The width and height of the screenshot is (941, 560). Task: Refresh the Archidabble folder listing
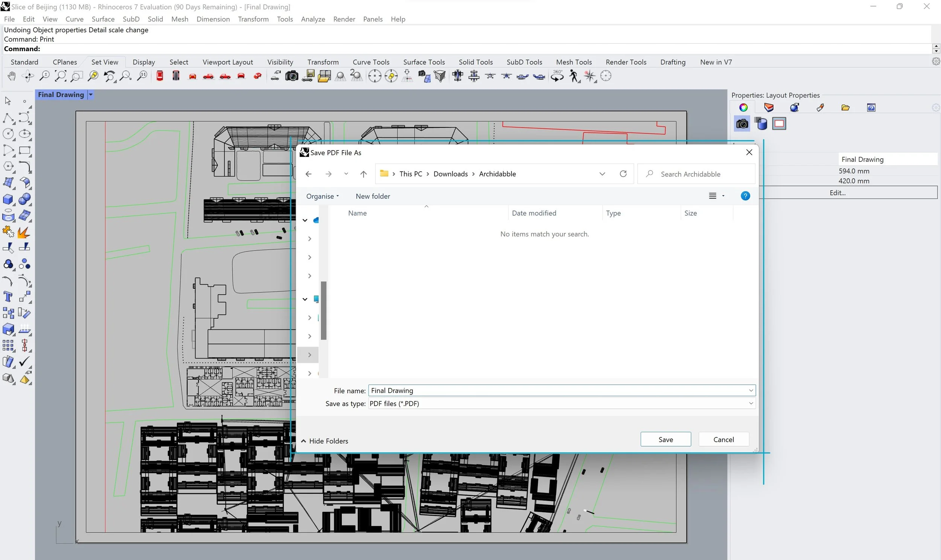click(623, 173)
